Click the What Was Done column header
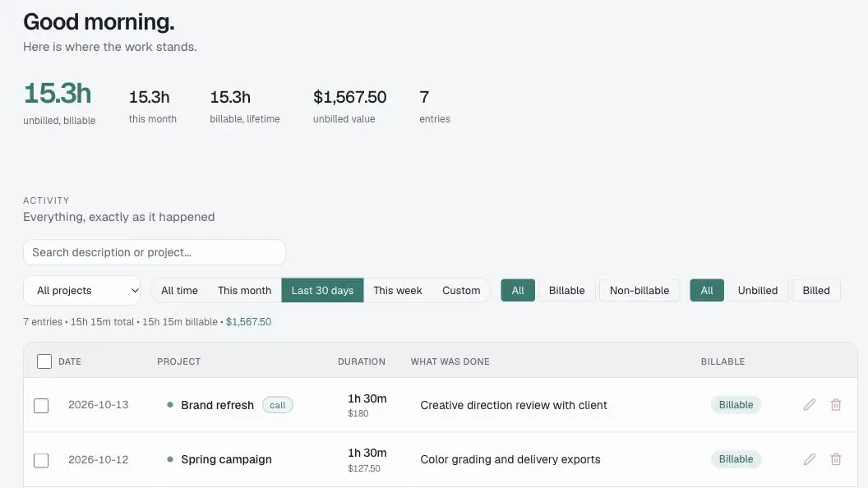 450,361
